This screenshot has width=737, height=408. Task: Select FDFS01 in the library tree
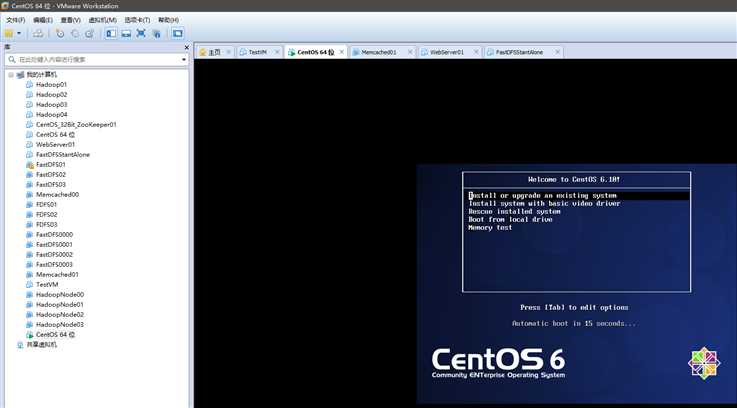tap(47, 204)
